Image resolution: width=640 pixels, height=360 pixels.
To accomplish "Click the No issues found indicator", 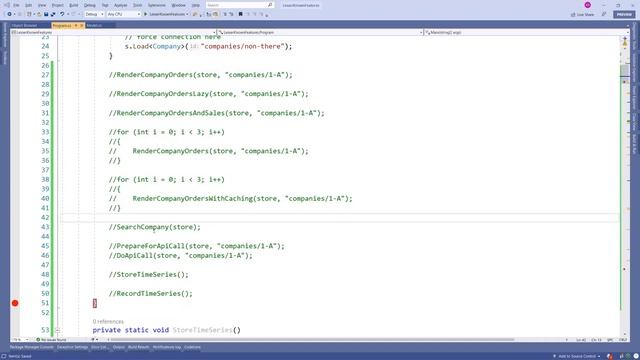I will [51, 340].
